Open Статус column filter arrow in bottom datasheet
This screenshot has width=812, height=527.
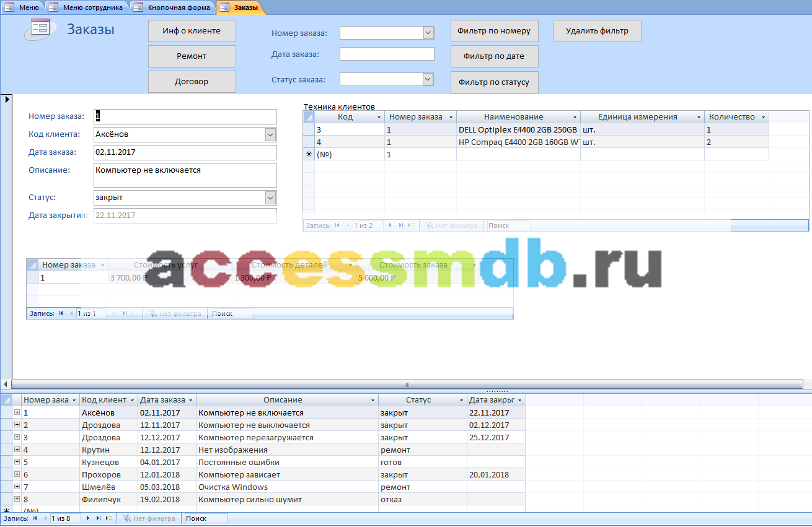(x=462, y=400)
